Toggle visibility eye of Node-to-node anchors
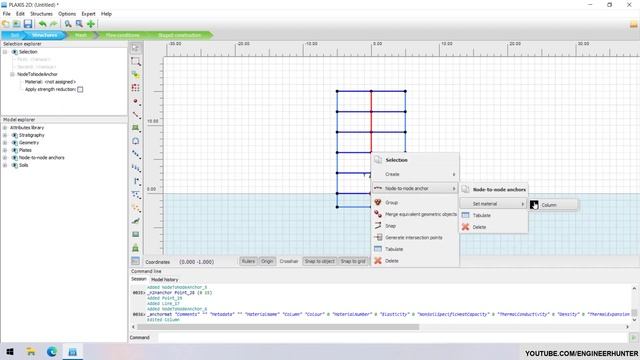 15,158
